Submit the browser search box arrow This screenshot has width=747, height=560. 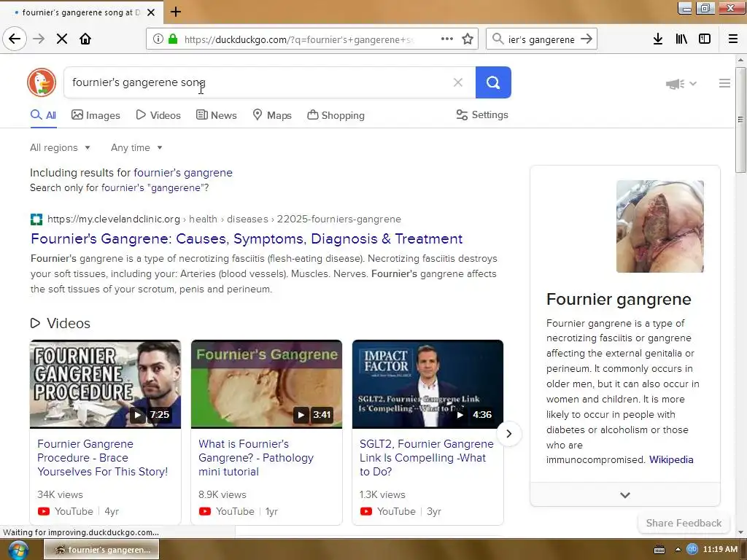tap(587, 39)
